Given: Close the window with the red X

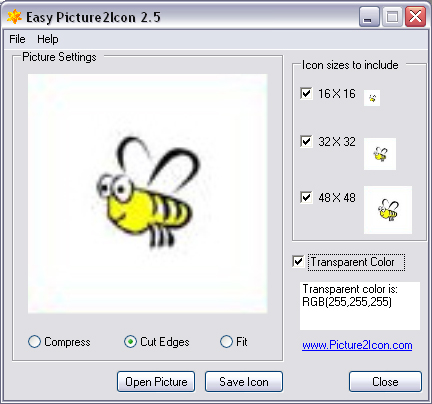Looking at the screenshot, I should [x=415, y=17].
